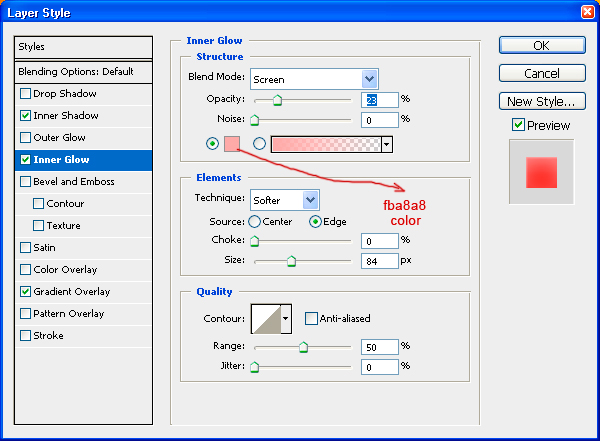This screenshot has width=600, height=441.
Task: Select Blending Options: Default
Action: point(83,72)
